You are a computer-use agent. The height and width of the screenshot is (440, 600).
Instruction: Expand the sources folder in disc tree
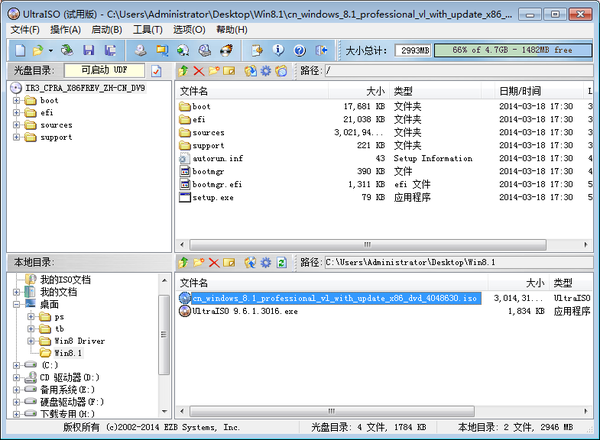(16, 125)
